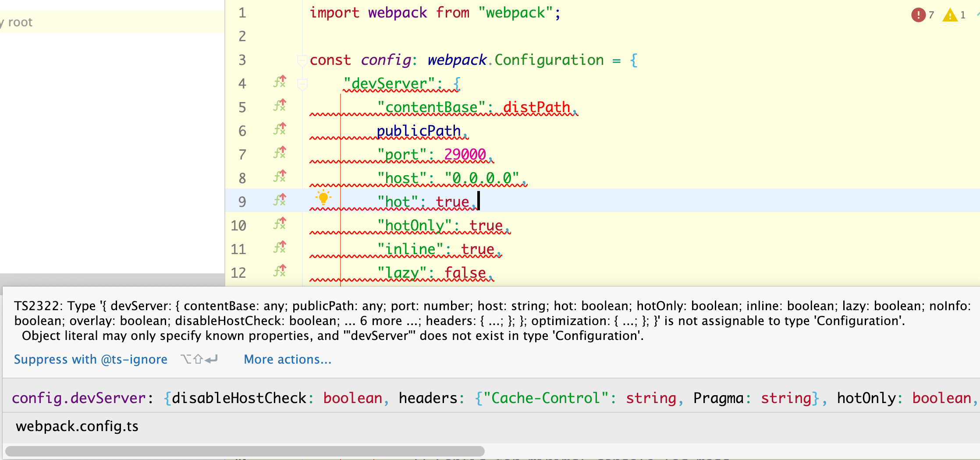Click line number 9 in the gutter
Image resolution: width=980 pixels, height=460 pixels.
(x=242, y=202)
